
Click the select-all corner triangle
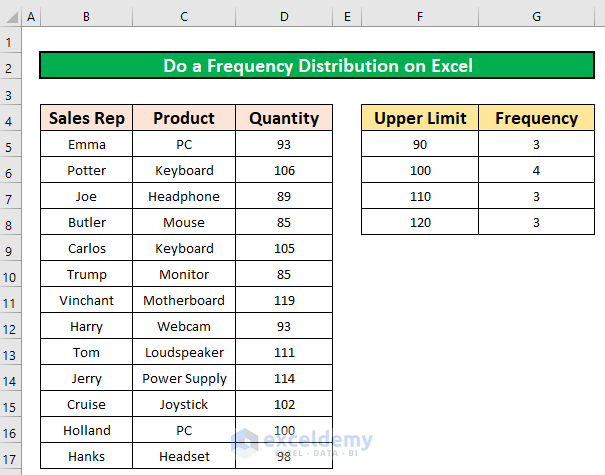pos(10,17)
